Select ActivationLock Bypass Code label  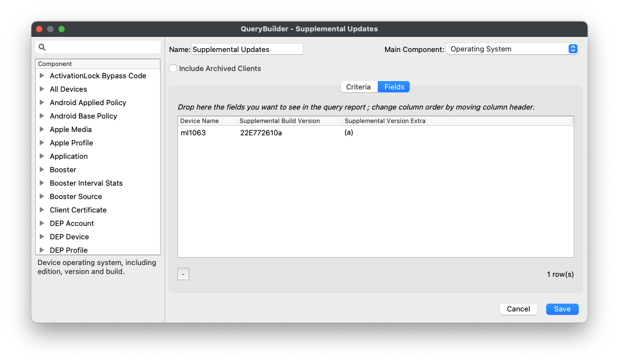coord(98,75)
